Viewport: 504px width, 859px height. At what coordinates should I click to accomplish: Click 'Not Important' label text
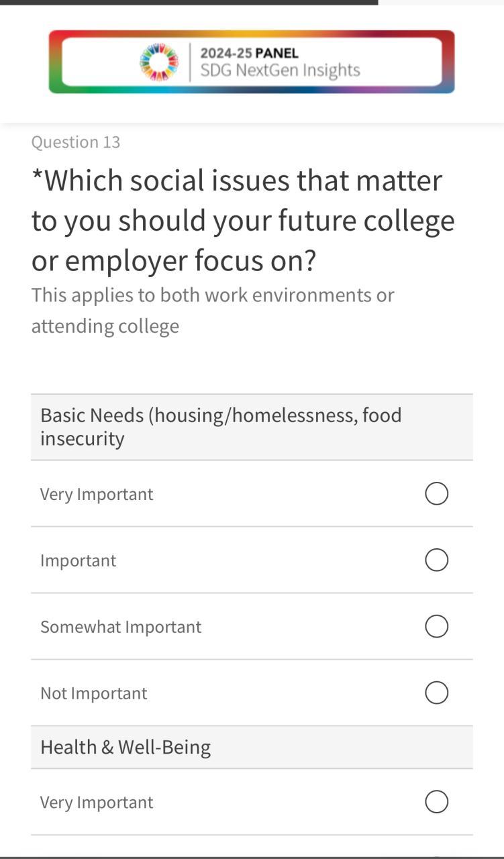93,693
